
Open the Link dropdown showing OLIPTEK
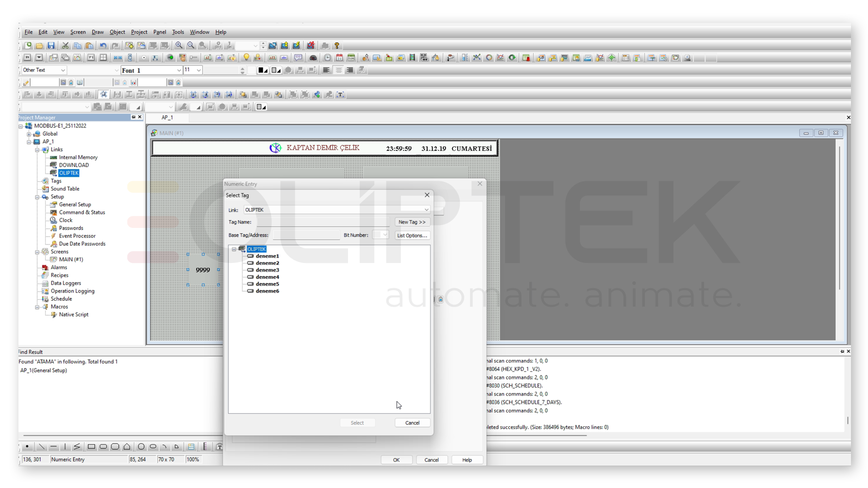426,210
